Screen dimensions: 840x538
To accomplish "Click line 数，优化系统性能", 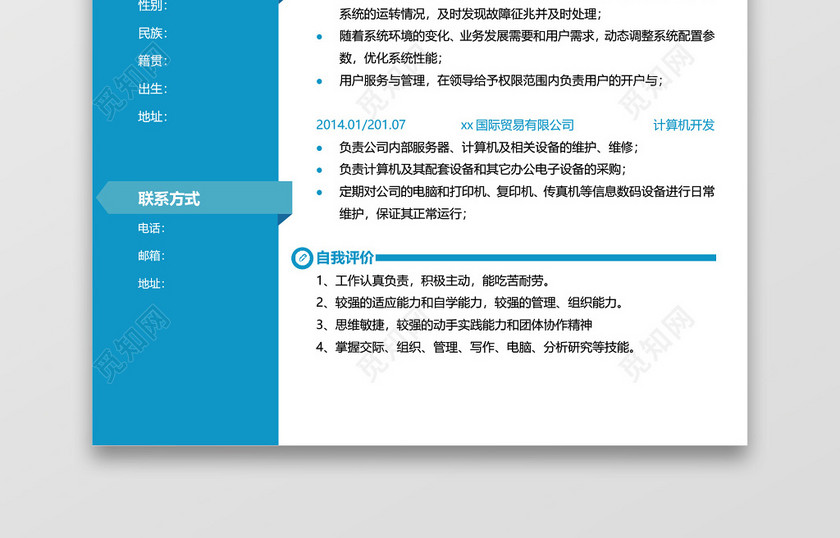I will (x=391, y=58).
